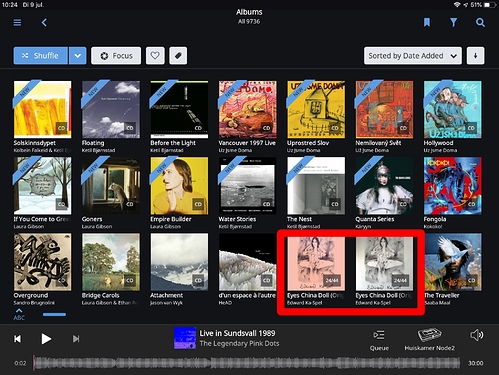Open The Traveller album cover
This screenshot has width=499, height=375.
453,262
